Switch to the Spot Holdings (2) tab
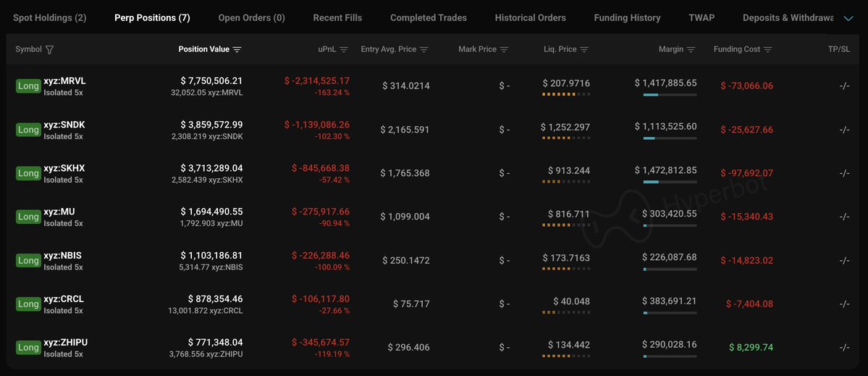868x376 pixels. (50, 17)
